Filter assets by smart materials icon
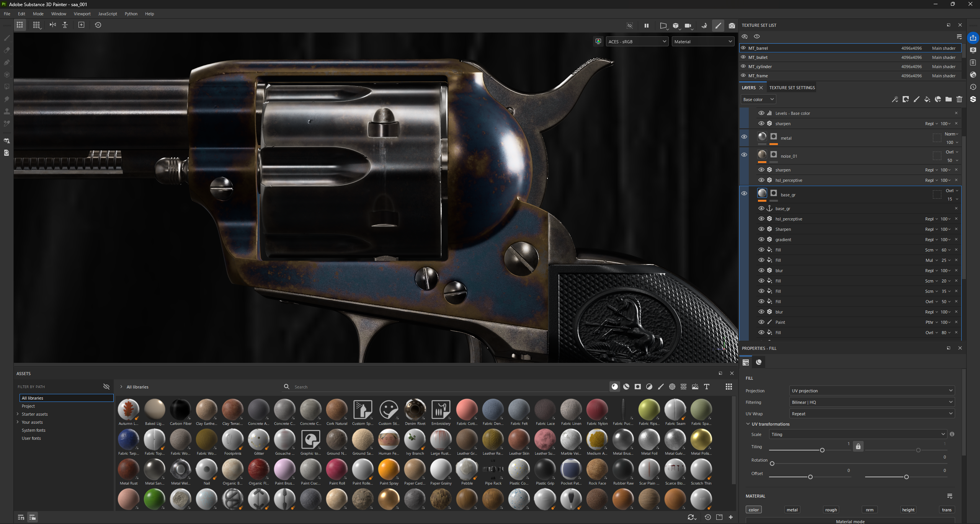 tap(626, 387)
